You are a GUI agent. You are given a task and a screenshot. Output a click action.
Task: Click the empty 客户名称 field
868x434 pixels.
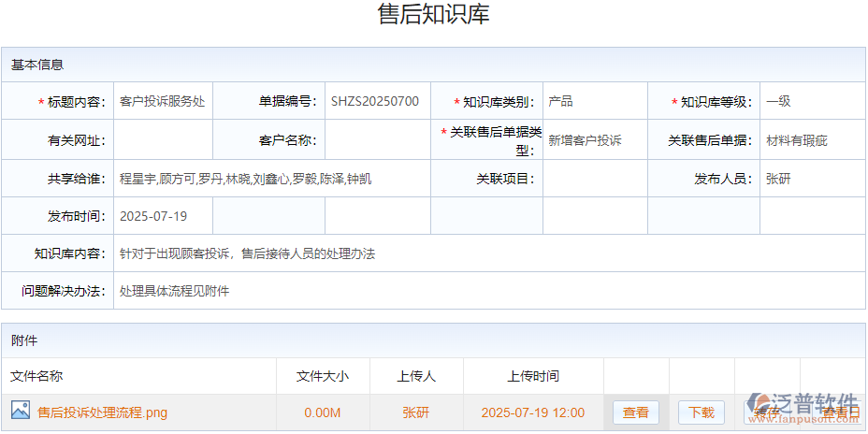376,140
